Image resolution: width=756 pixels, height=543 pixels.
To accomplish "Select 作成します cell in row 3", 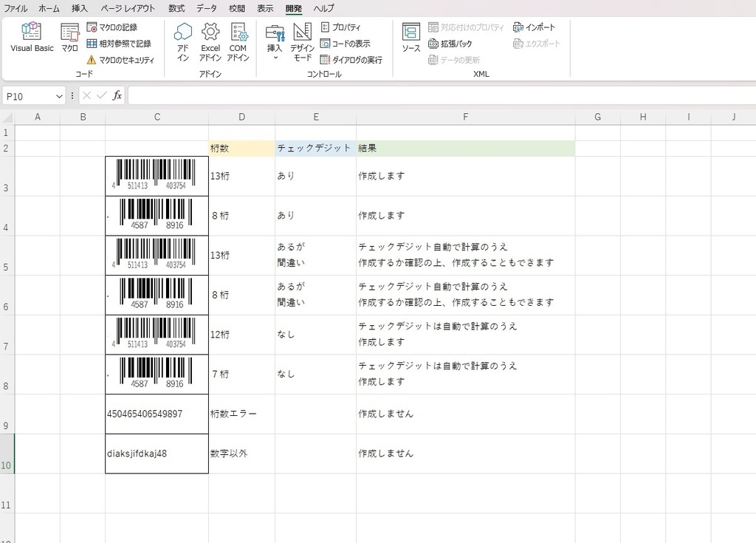I will (x=465, y=176).
